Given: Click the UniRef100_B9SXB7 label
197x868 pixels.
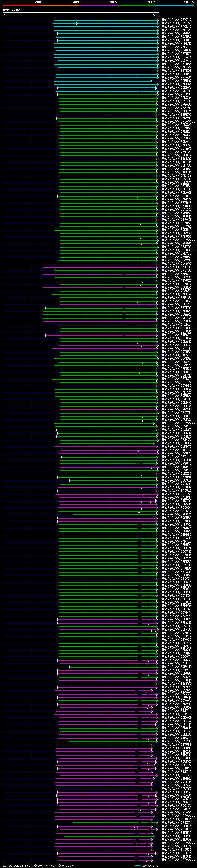Looking at the screenshot, I should point(176,101).
